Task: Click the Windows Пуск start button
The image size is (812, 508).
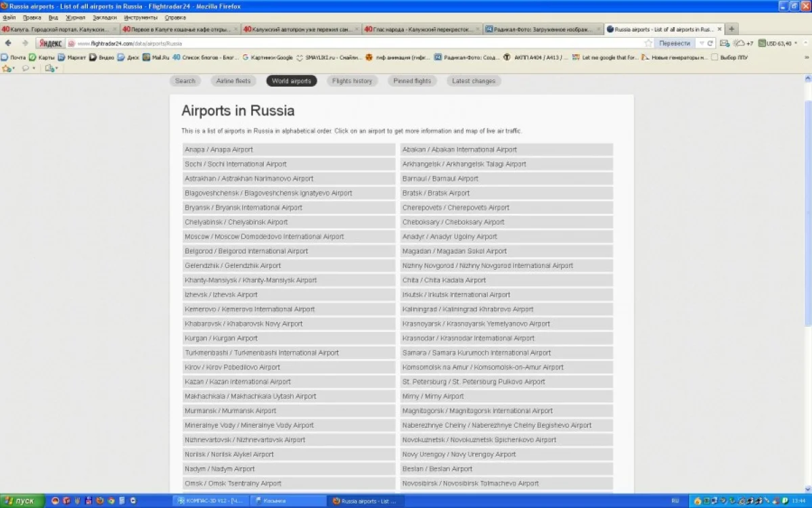Action: (20, 501)
